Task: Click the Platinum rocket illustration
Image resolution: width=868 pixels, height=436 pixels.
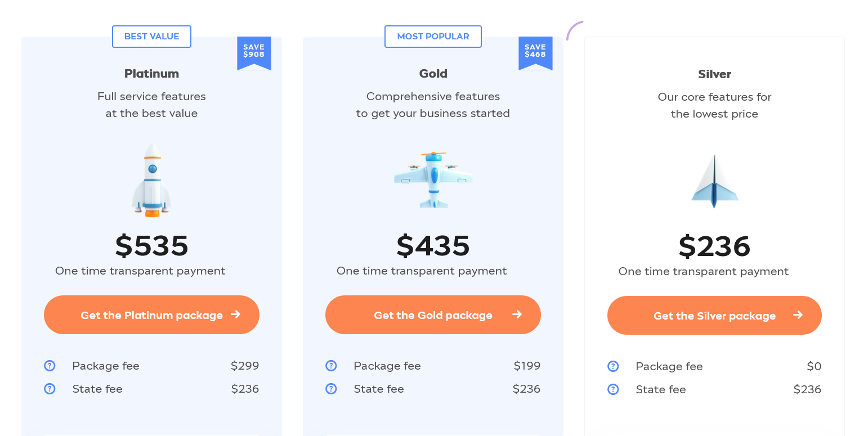Action: pyautogui.click(x=151, y=179)
